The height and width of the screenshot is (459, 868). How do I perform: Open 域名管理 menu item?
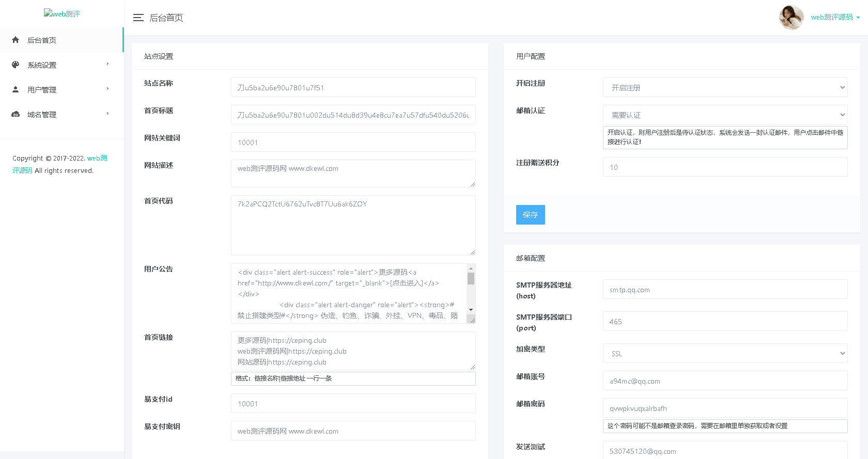(42, 115)
